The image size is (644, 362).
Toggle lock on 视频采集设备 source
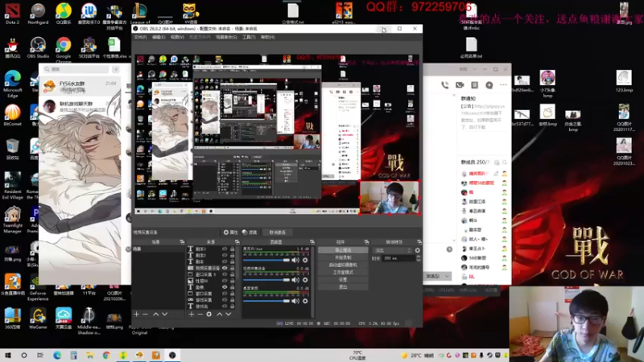coord(232,268)
